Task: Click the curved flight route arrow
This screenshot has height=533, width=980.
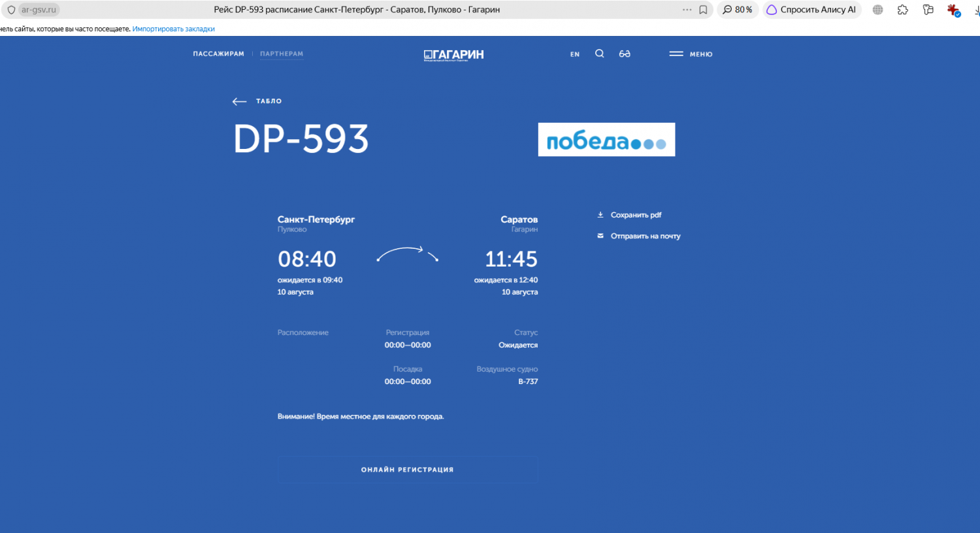Action: pyautogui.click(x=408, y=254)
